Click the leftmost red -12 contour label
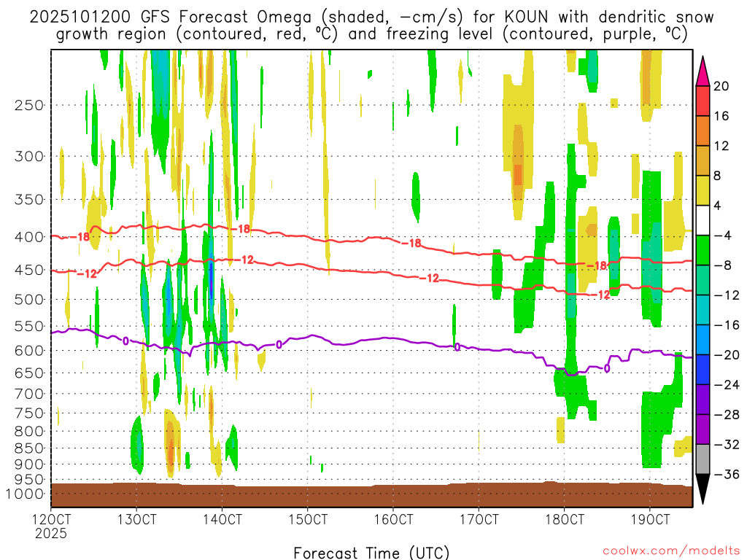Viewport: 747px width, 560px height. [x=87, y=274]
